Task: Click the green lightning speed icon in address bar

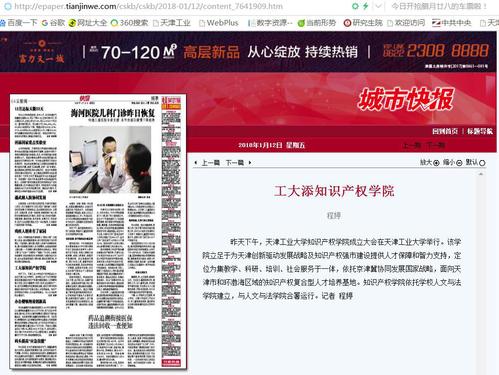Action: point(365,6)
